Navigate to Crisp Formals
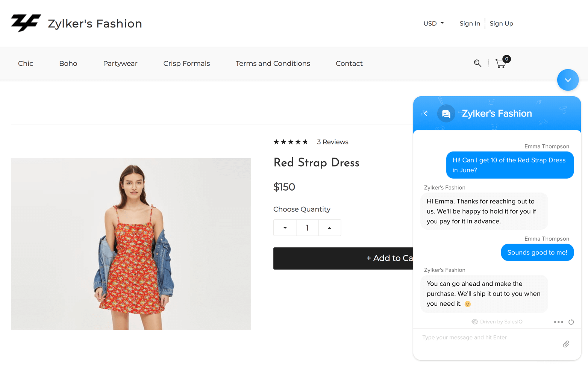The image size is (588, 379). pyautogui.click(x=186, y=64)
